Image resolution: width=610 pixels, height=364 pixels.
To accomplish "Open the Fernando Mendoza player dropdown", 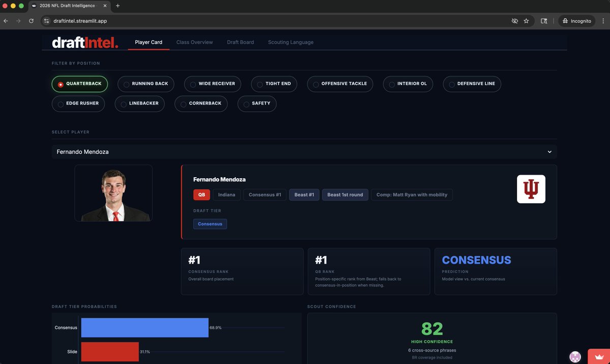I will [304, 152].
